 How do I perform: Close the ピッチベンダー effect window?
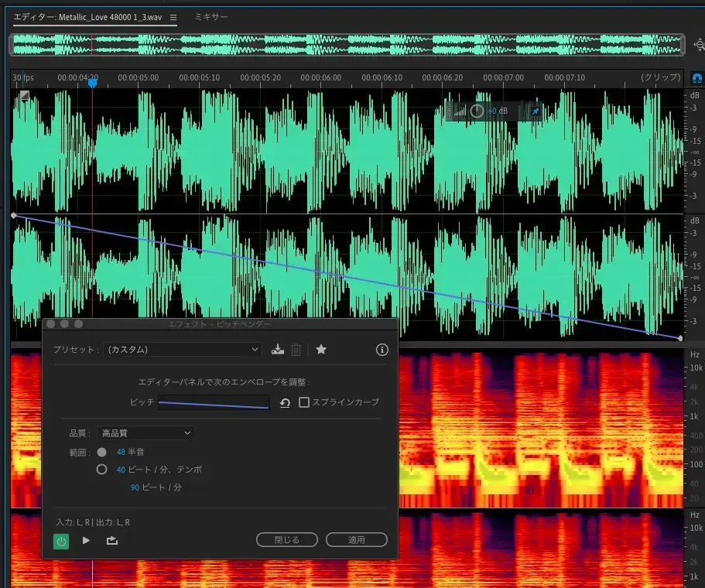tap(51, 324)
